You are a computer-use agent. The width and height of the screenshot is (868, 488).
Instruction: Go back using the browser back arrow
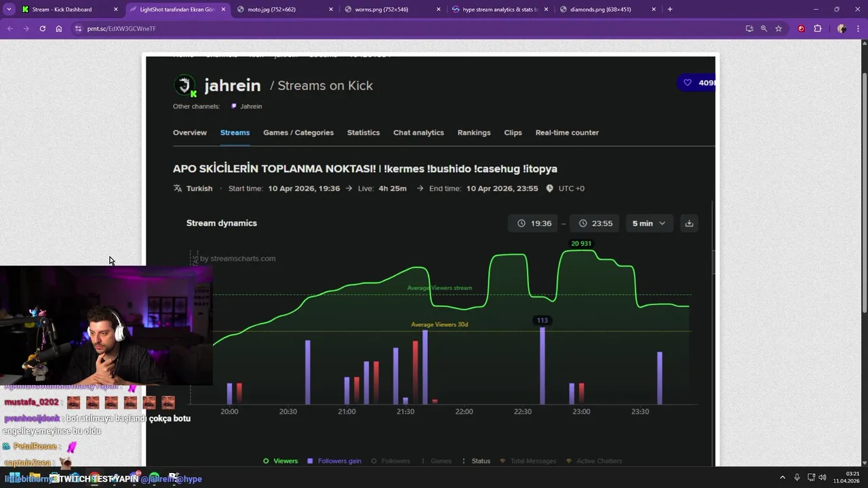click(9, 28)
